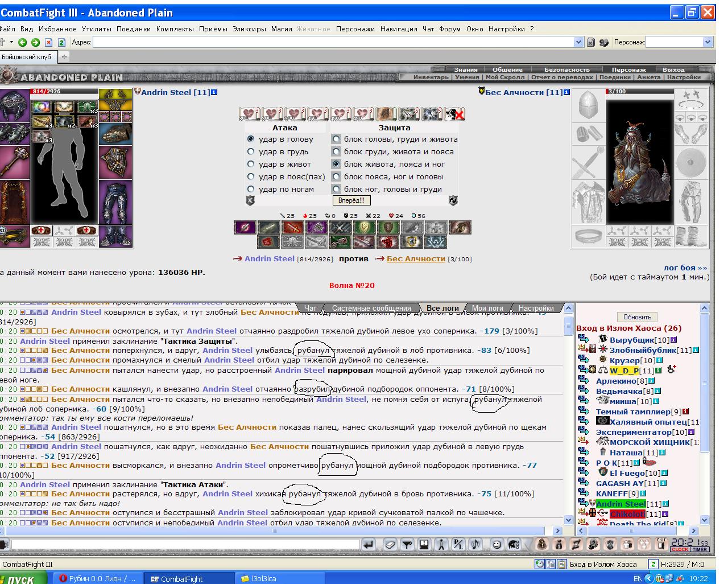Click the golden shield skill icon
This screenshot has width=728, height=584.
click(364, 228)
